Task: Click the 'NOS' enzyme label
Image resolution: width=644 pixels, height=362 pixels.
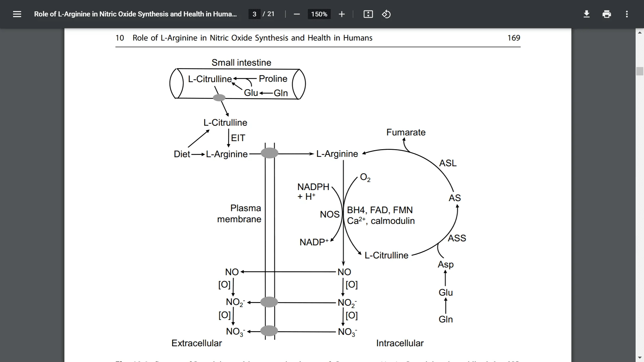Action: pos(330,215)
